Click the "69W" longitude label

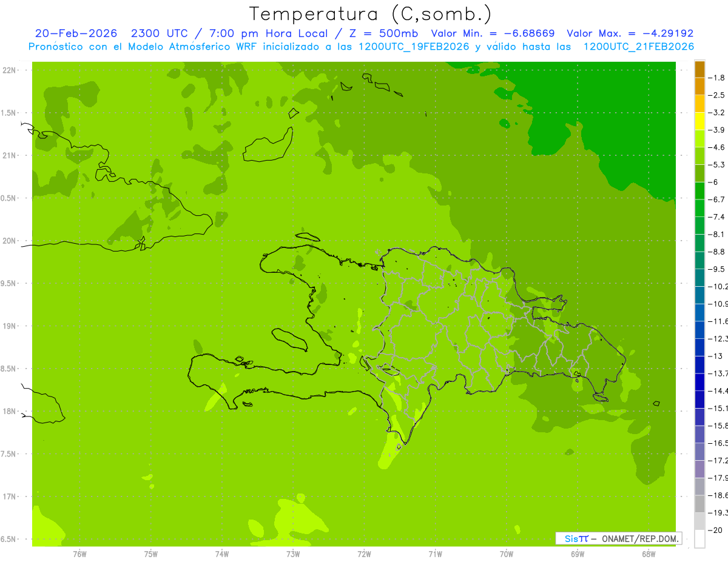pos(578,554)
